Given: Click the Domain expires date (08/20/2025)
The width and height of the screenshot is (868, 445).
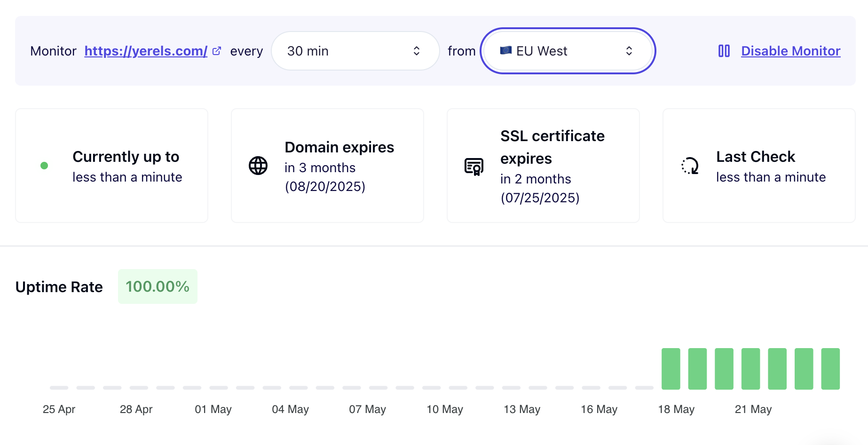Looking at the screenshot, I should click(x=325, y=187).
